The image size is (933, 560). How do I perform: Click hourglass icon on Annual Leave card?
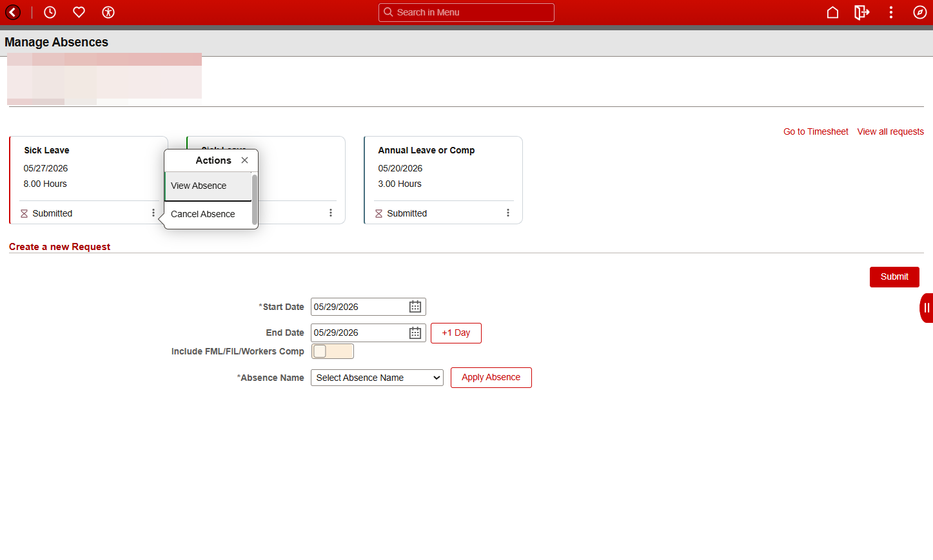(379, 213)
